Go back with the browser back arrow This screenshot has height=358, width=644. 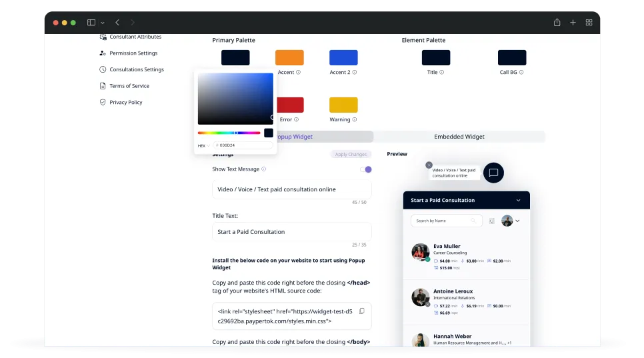point(117,23)
